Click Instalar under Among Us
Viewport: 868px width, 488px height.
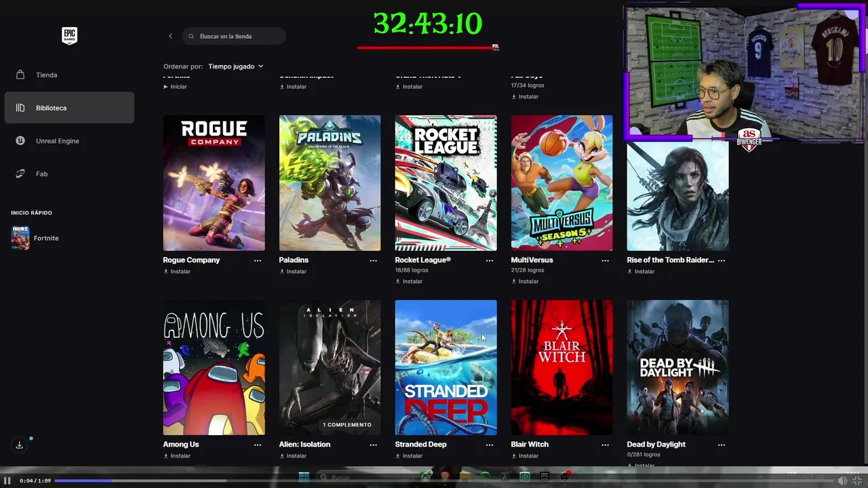[177, 455]
